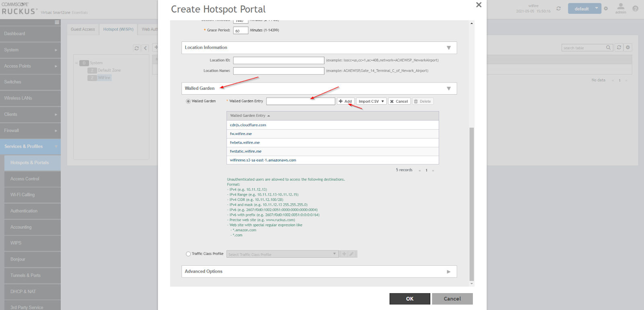Sort by Walled Garden Entry column header
This screenshot has height=310, width=644.
(x=332, y=116)
